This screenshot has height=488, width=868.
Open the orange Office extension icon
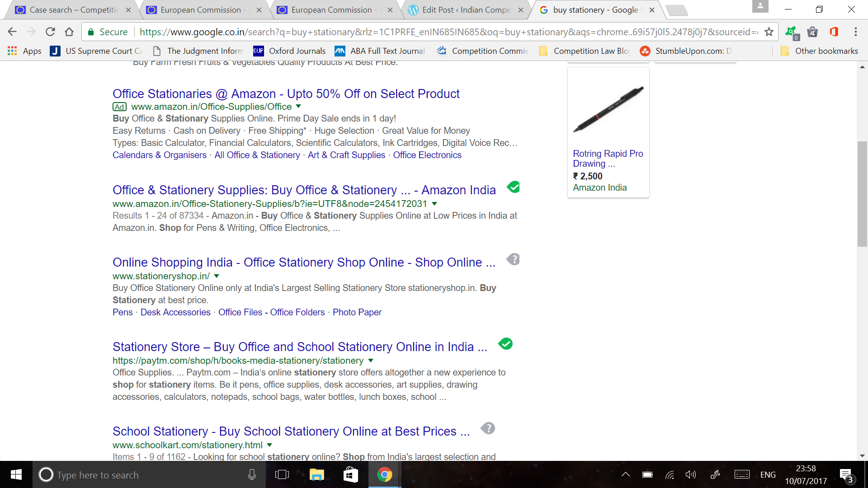pyautogui.click(x=834, y=32)
